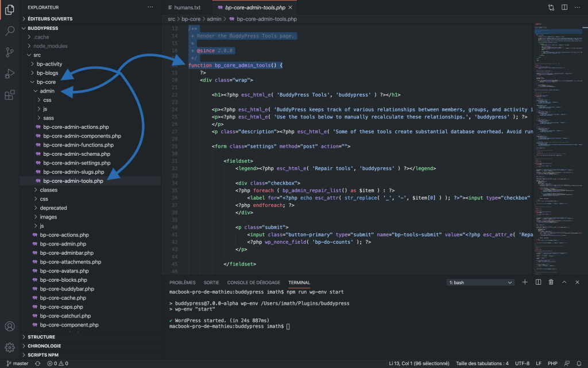Viewport: 588px width, 368px height.
Task: Expand the bp-activity folder
Action: point(49,64)
